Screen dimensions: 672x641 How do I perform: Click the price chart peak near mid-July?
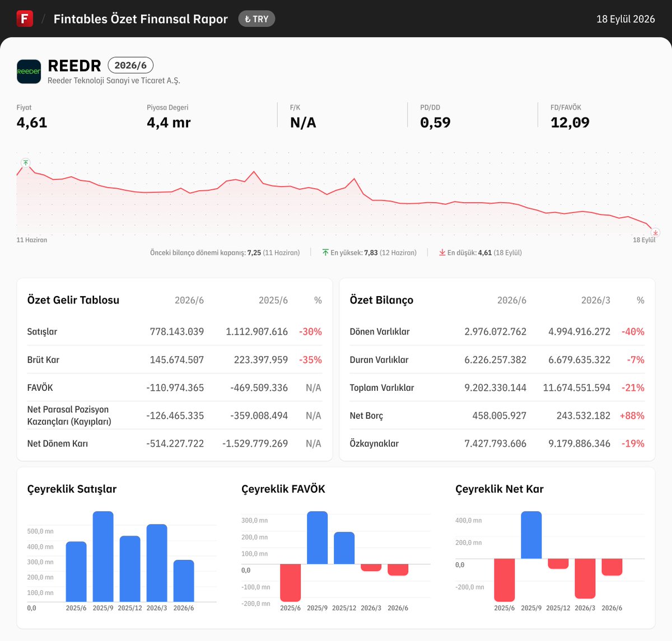point(254,172)
